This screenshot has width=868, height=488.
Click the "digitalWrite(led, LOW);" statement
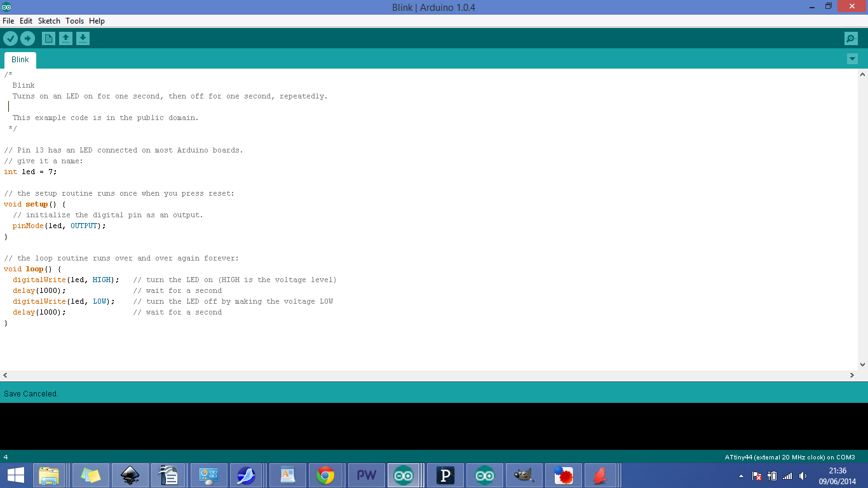click(x=64, y=301)
